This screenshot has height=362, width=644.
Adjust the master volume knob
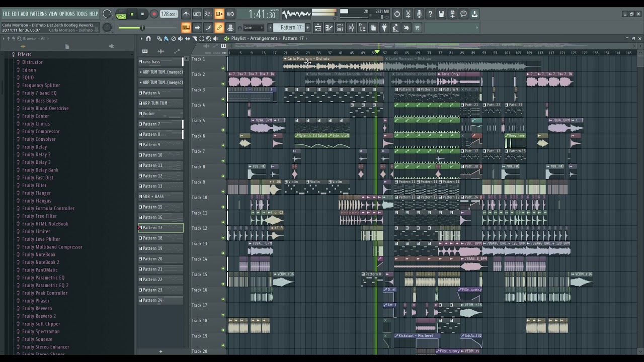coord(106,14)
